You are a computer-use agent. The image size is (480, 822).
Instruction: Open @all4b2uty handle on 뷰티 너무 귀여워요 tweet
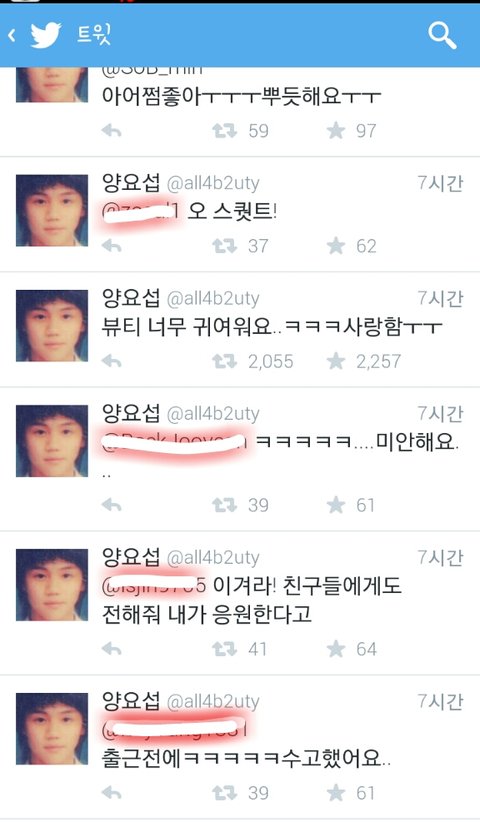tap(213, 299)
